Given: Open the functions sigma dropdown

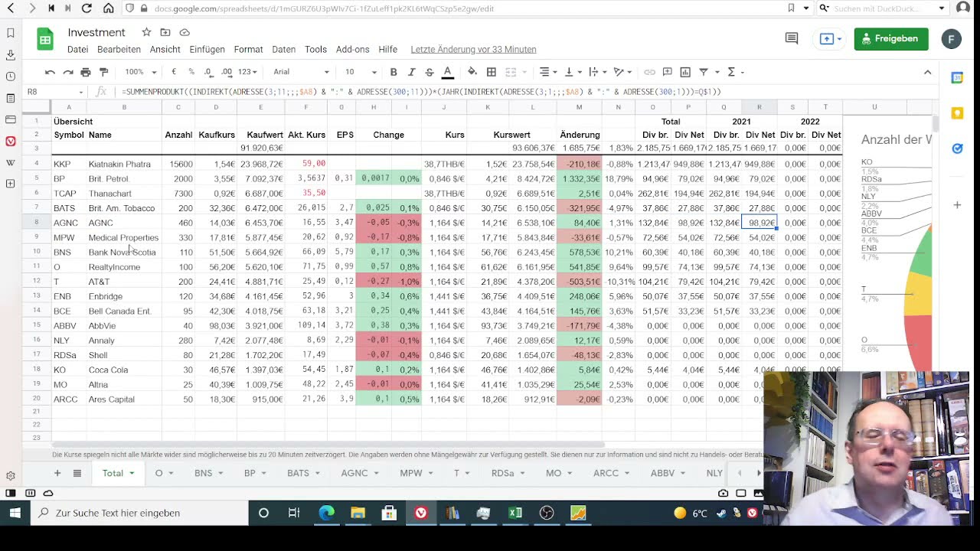Looking at the screenshot, I should tap(735, 72).
